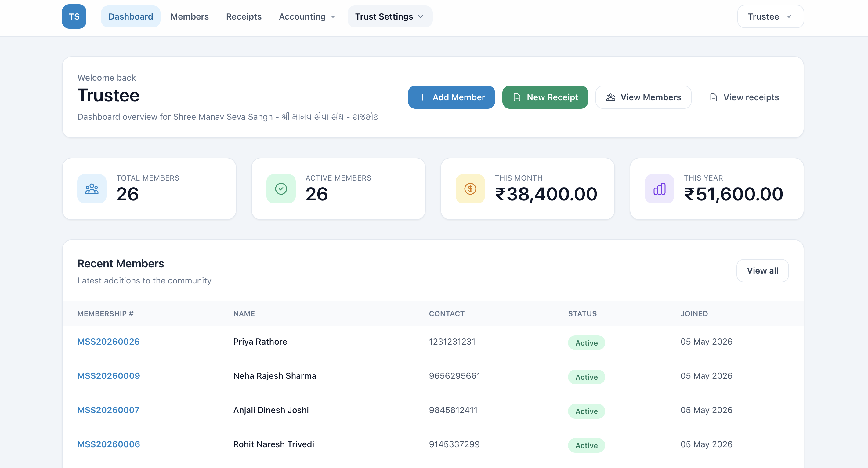Click the name Rohit Naresh Trivedi
The height and width of the screenshot is (468, 868).
pyautogui.click(x=273, y=444)
